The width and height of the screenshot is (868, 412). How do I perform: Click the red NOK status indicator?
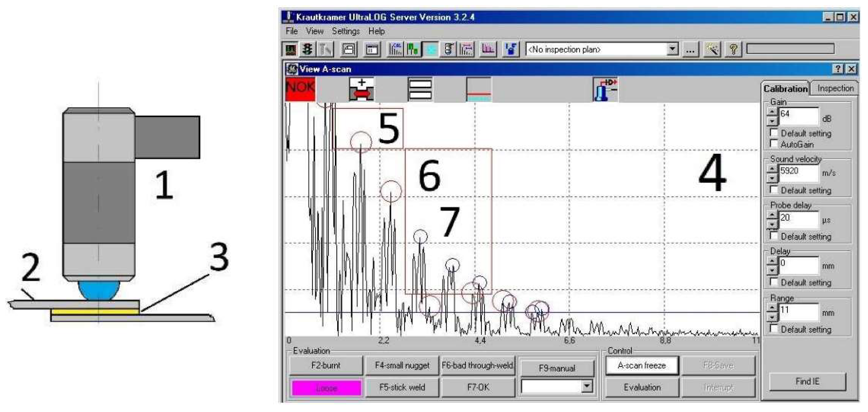tap(300, 89)
